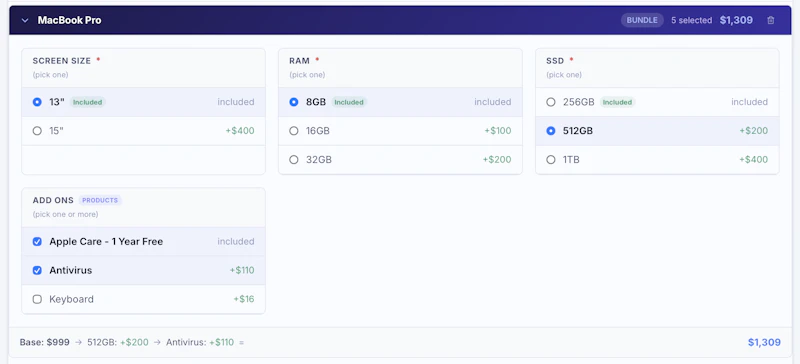
Task: Click the $1,309 price in the header
Action: 736,20
